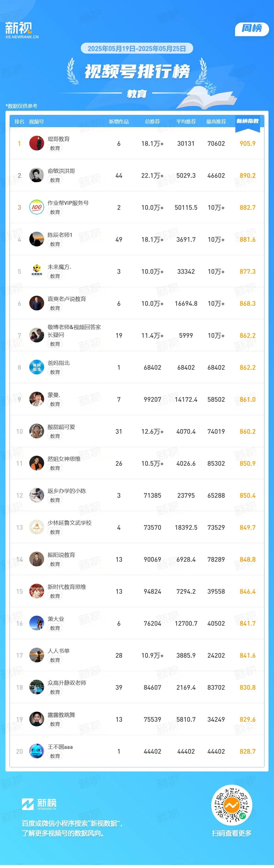Click the 新榜 logo in the footer

pyautogui.click(x=39, y=804)
